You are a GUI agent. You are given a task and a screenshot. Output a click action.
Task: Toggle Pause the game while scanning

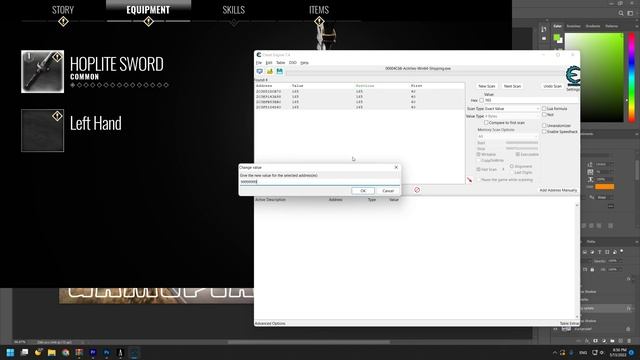click(x=478, y=180)
